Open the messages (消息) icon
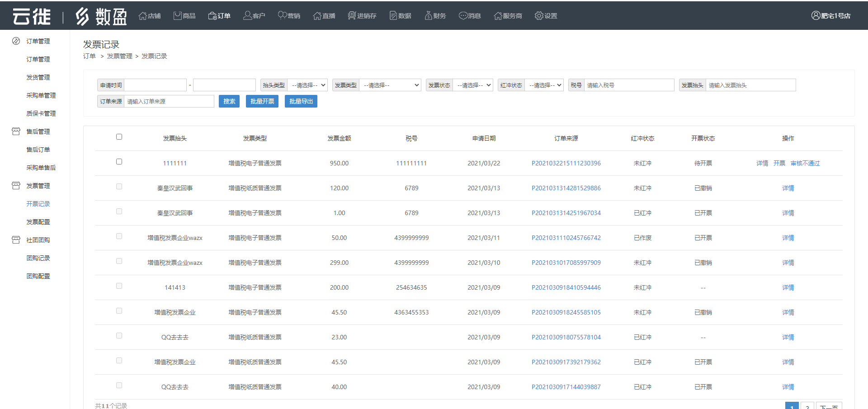 [x=463, y=16]
